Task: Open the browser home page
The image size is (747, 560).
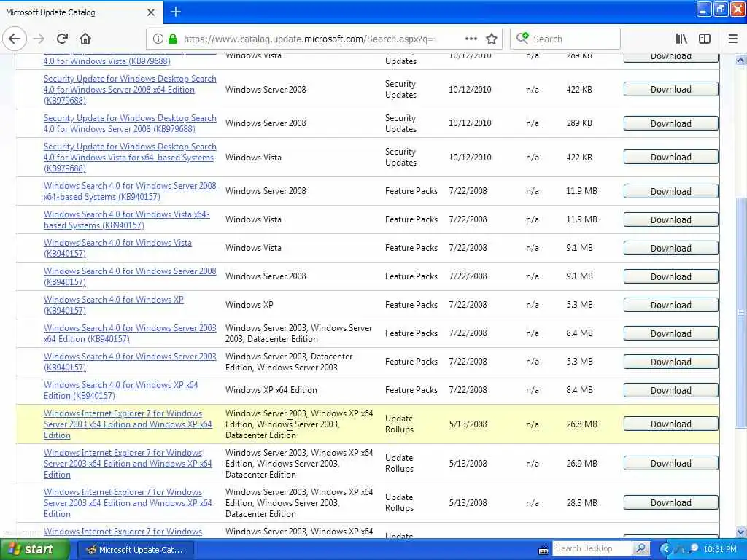Action: (85, 39)
